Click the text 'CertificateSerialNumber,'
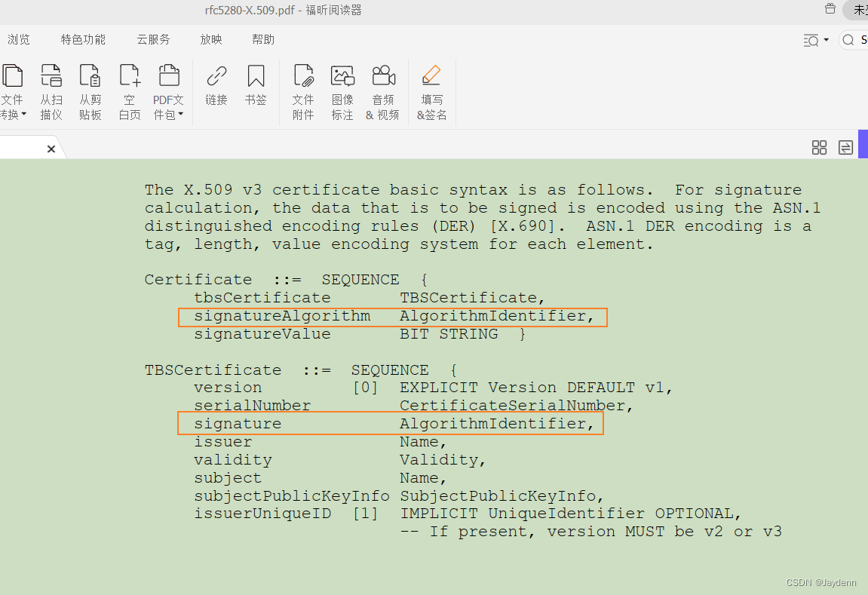The image size is (868, 595). (517, 406)
